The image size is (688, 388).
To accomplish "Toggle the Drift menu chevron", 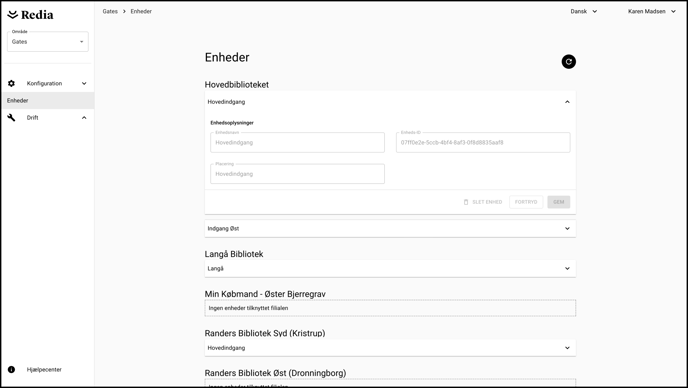I will tap(84, 118).
